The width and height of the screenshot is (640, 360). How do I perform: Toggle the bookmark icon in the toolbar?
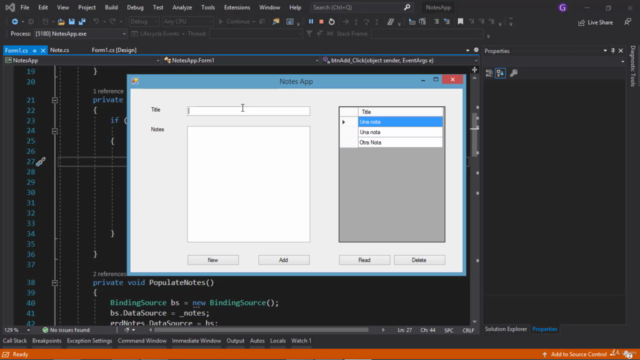460,22
